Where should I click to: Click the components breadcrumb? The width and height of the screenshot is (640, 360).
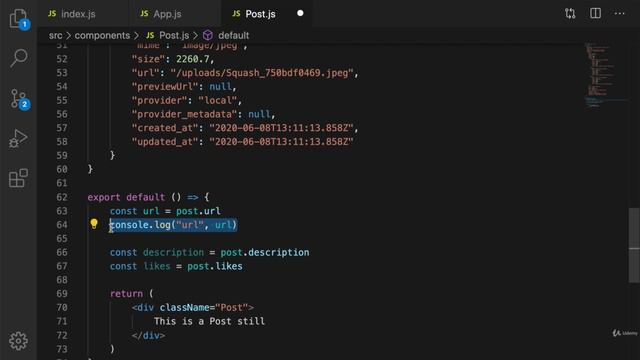tap(102, 36)
